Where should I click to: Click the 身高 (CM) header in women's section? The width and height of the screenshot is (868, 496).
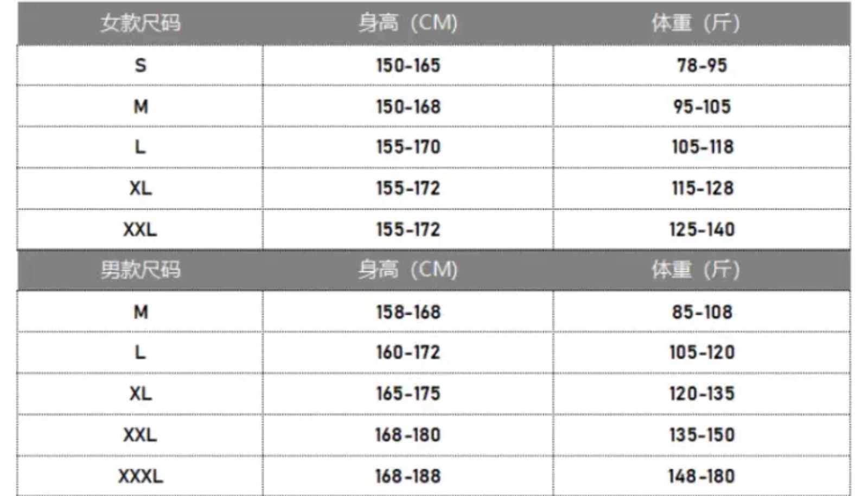(407, 23)
